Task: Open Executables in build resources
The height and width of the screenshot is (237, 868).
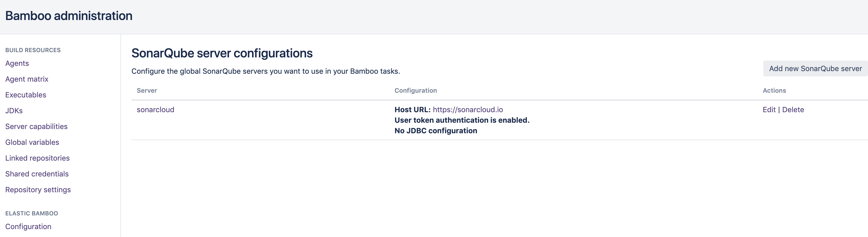Action: click(26, 95)
